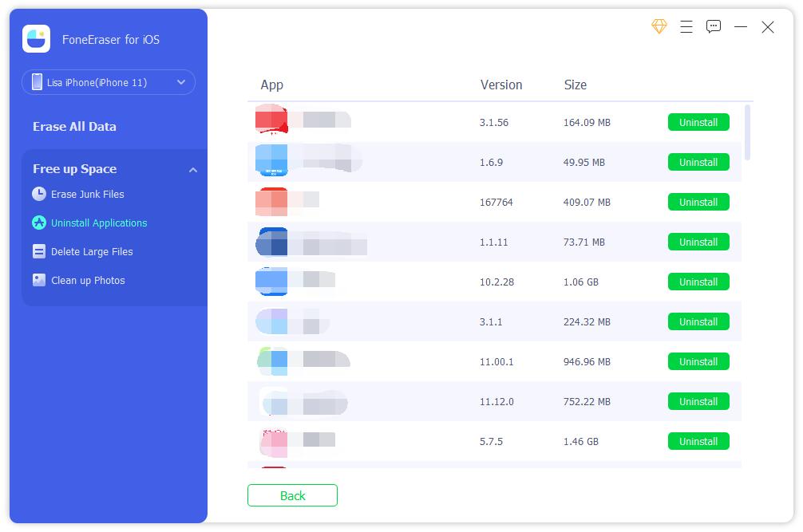
Task: Click the app icon in 11.12.0 row
Action: (x=273, y=401)
